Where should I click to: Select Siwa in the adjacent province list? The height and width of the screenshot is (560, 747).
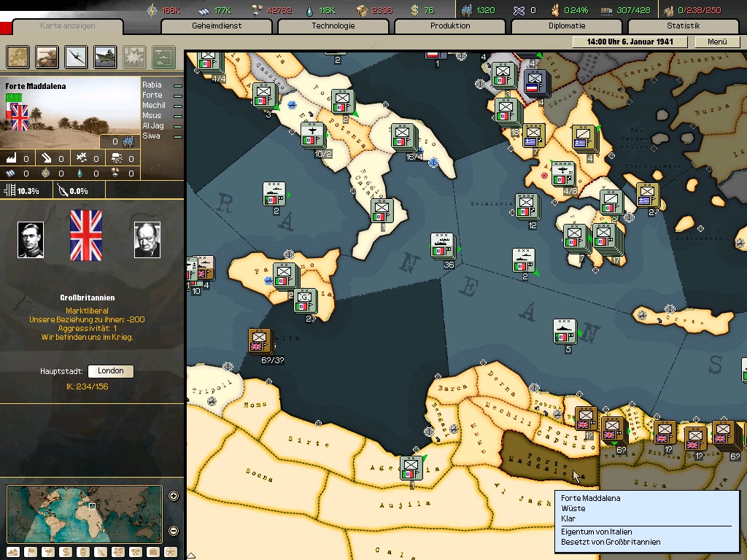[152, 136]
